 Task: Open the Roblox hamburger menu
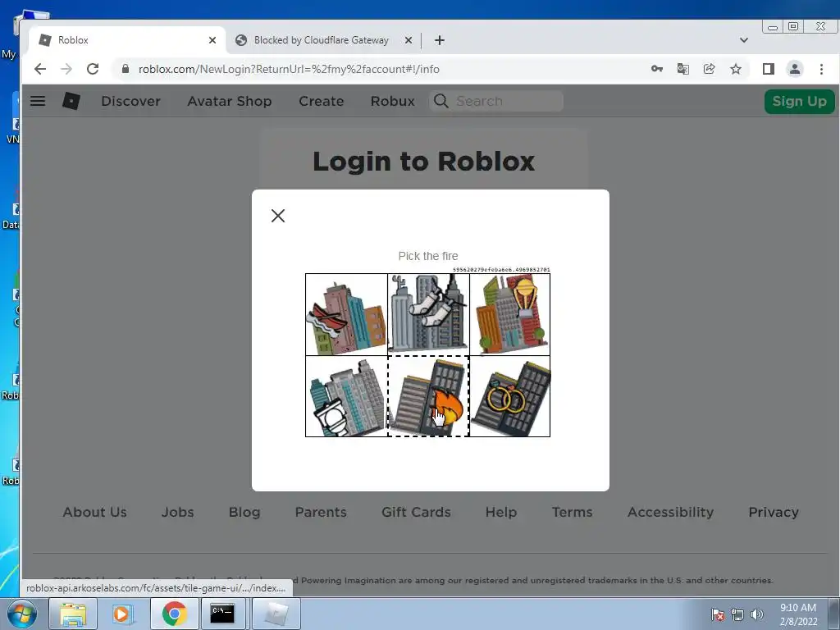[x=38, y=101]
